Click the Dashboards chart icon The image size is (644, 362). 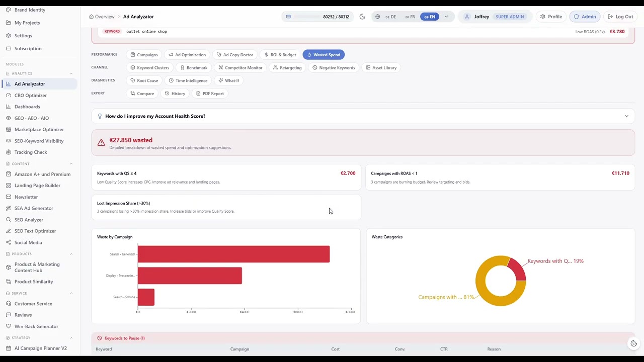[9, 107]
